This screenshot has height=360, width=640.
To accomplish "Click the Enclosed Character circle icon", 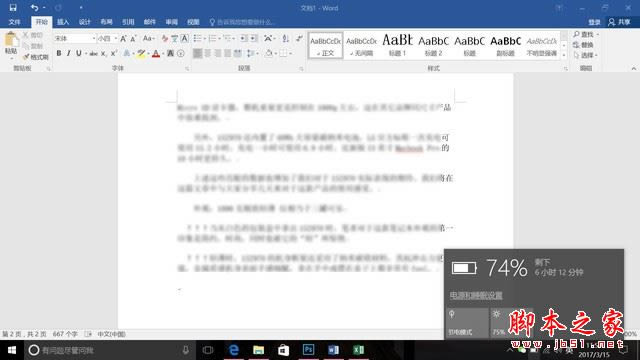I will click(x=181, y=53).
